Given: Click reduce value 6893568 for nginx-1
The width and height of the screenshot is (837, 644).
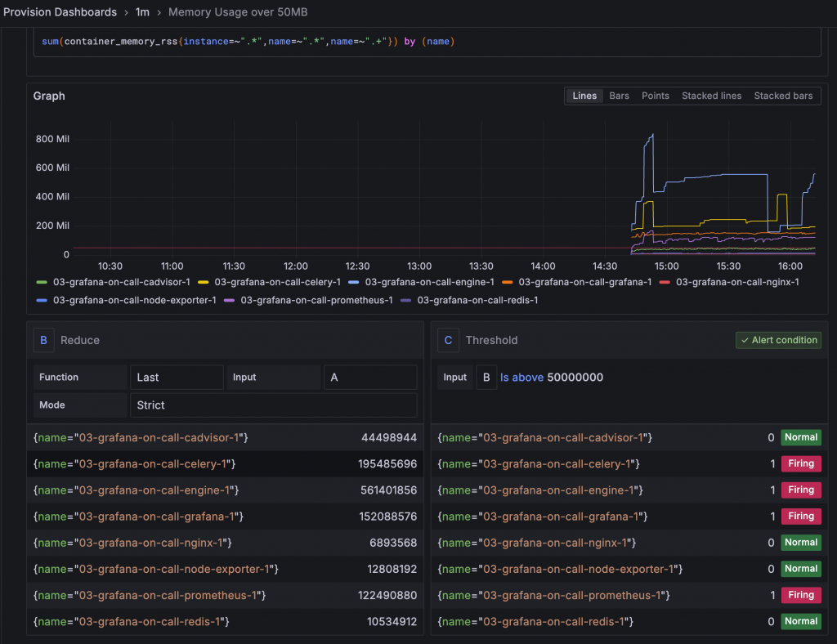Looking at the screenshot, I should [393, 543].
